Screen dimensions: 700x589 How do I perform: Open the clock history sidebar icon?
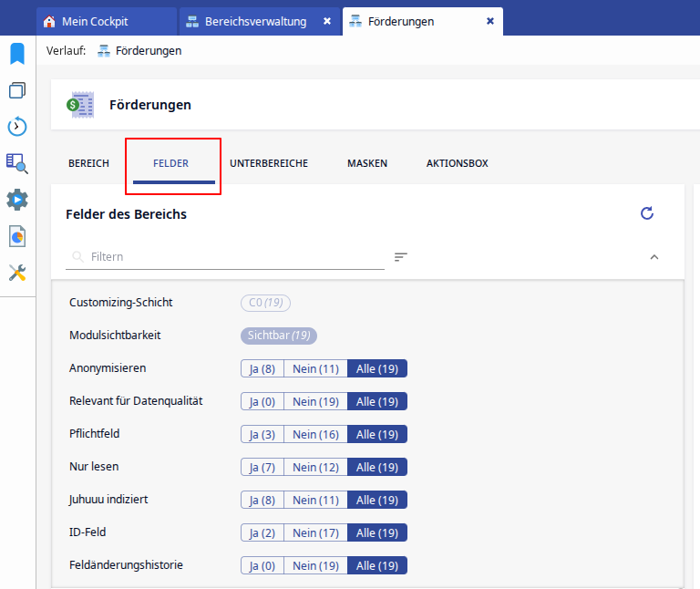click(x=17, y=127)
